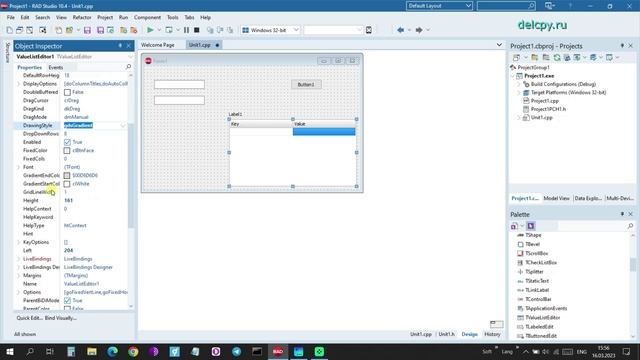Click the blue Back navigation arrow
Screen dimensions: 640x360
point(400,30)
